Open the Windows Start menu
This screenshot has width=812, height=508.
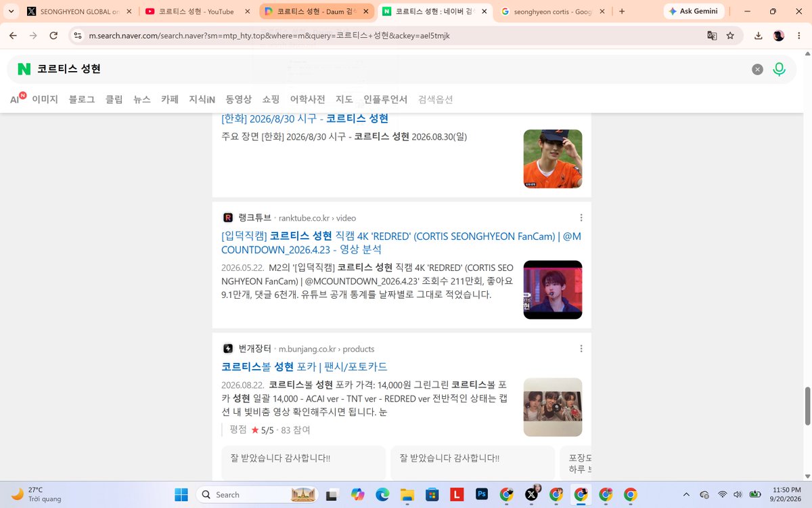(x=181, y=494)
